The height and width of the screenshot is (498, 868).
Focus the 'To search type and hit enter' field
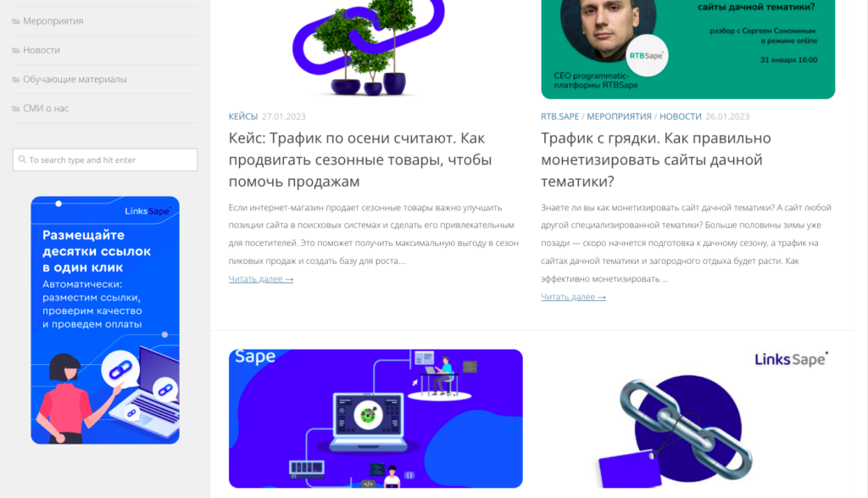pyautogui.click(x=105, y=159)
